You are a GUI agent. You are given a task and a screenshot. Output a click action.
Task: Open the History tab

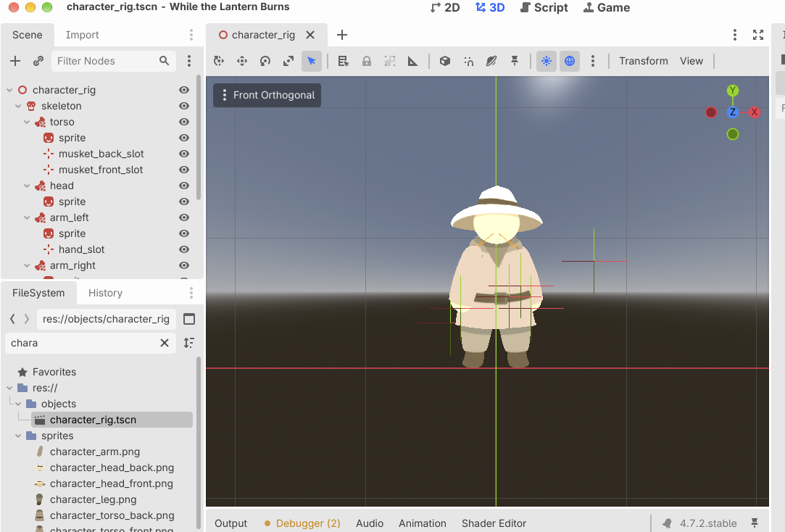[x=105, y=293]
